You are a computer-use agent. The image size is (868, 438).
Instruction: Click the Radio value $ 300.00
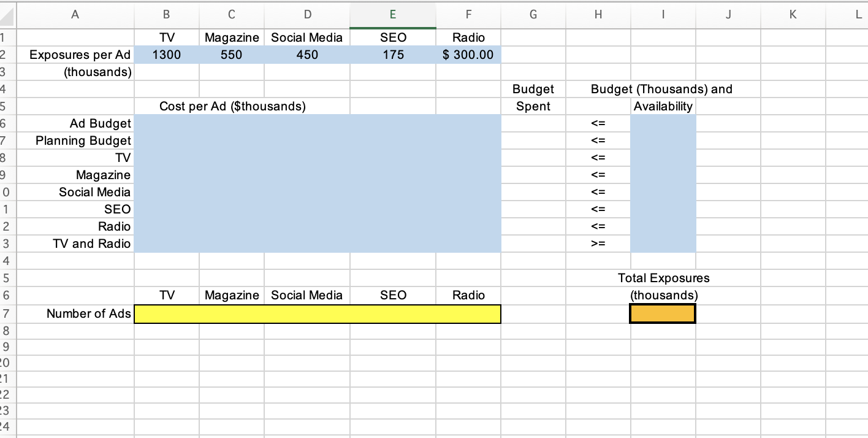click(x=468, y=55)
